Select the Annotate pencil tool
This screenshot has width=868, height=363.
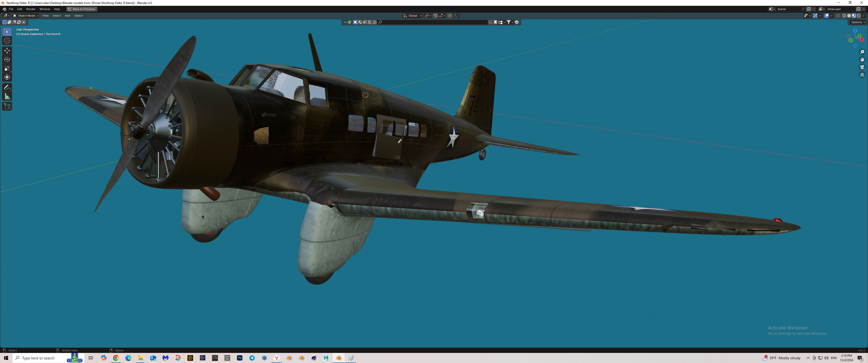(x=7, y=87)
